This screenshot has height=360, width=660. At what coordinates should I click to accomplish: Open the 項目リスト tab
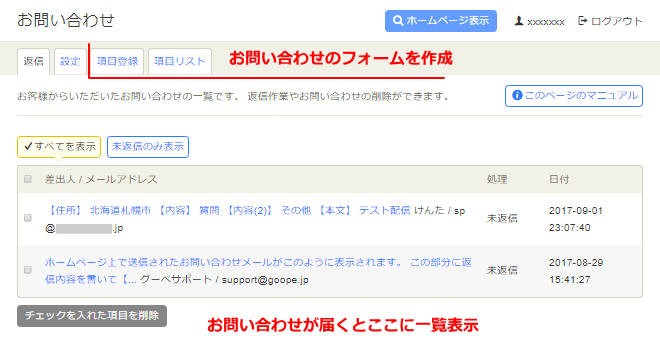180,61
